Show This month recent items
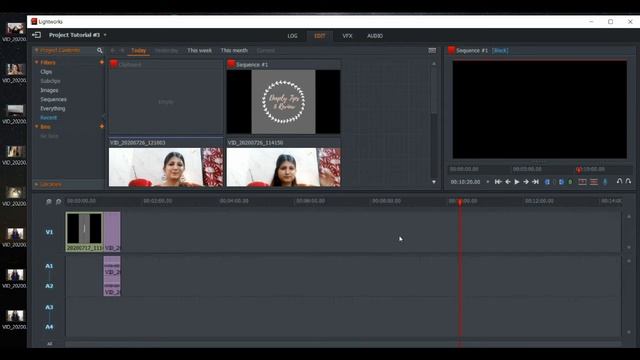Viewport: 640px width, 360px height. click(234, 51)
